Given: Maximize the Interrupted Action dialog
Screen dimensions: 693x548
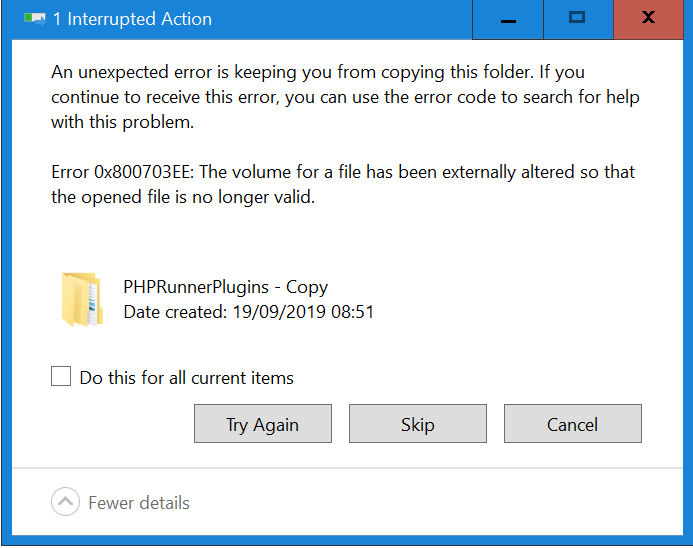Looking at the screenshot, I should tap(578, 20).
